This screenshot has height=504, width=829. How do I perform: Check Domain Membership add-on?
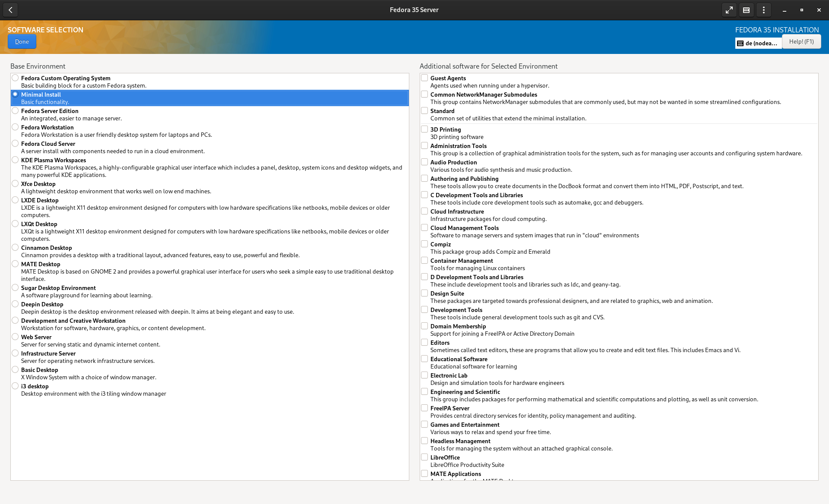point(424,326)
